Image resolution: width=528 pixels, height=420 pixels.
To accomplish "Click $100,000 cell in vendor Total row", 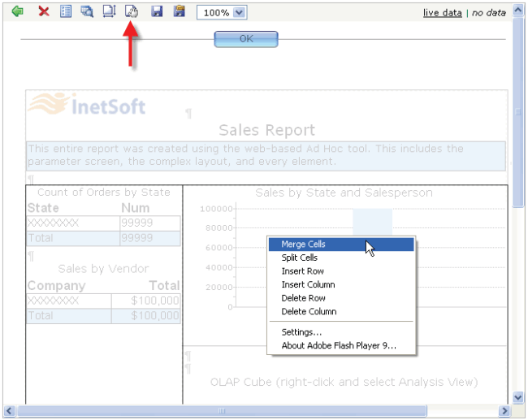I will coord(145,315).
